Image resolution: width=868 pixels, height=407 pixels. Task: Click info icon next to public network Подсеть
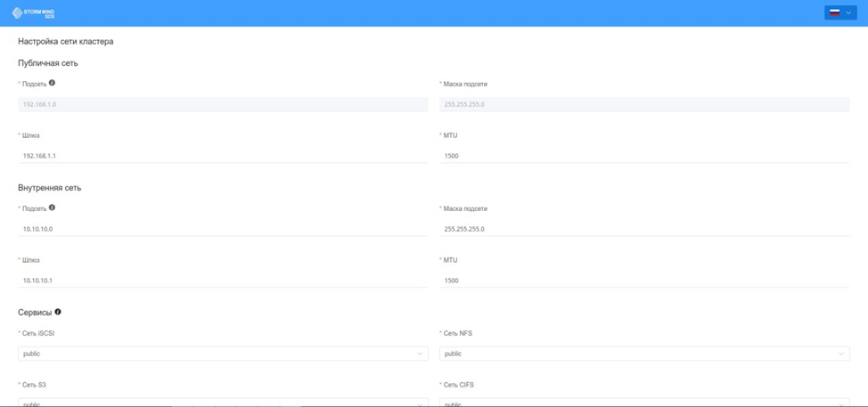pyautogui.click(x=52, y=83)
